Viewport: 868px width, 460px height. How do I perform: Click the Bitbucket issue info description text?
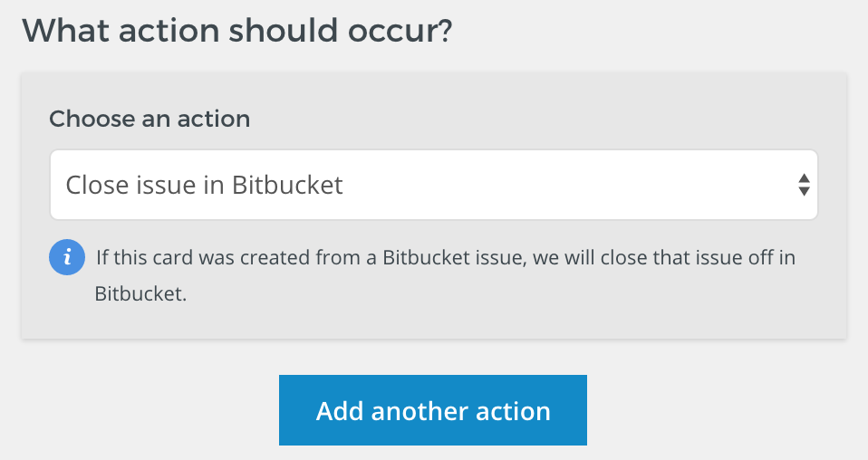click(445, 275)
